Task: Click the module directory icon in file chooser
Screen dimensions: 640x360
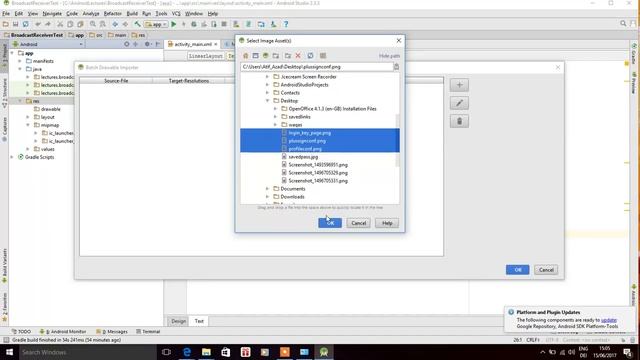Action: (x=276, y=56)
